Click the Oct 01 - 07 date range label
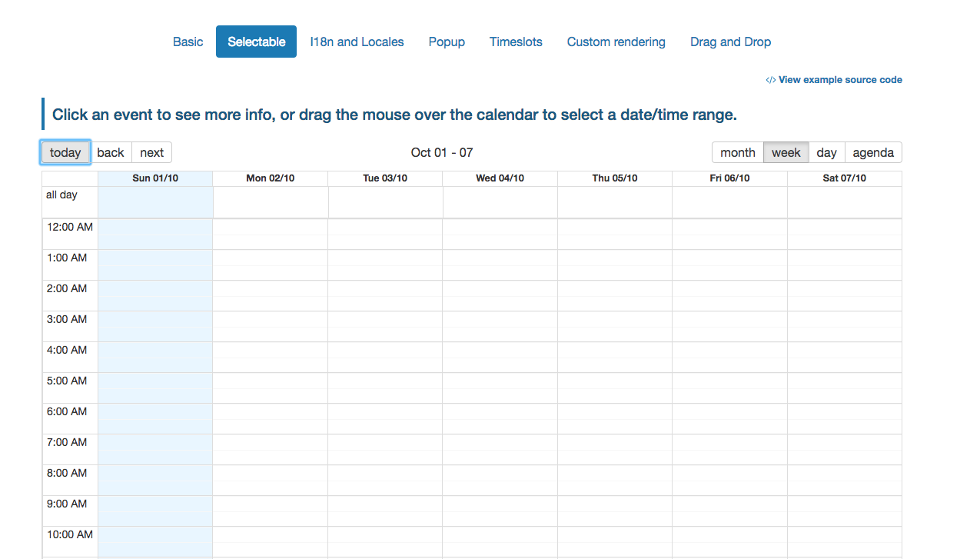The image size is (980, 559). pyautogui.click(x=442, y=152)
